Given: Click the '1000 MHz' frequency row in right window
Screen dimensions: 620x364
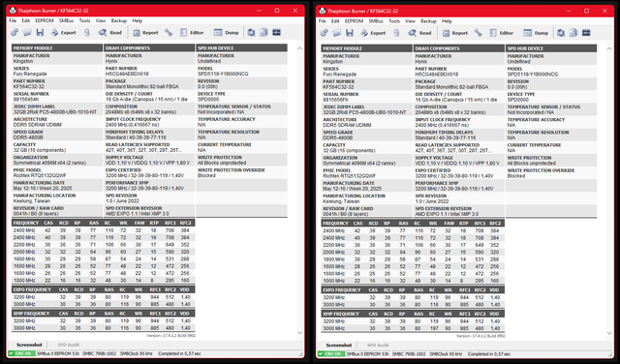Looking at the screenshot, I should [413, 281].
